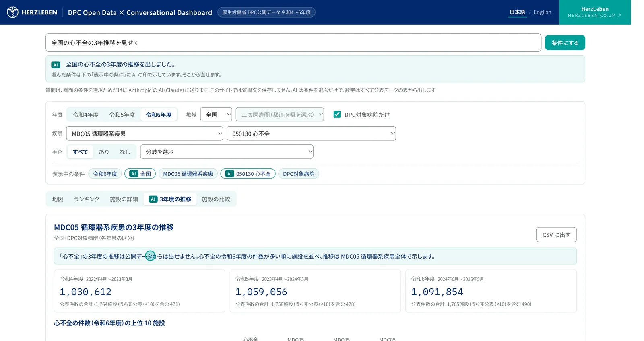Select 令和4年度 fiscal year

click(x=85, y=115)
